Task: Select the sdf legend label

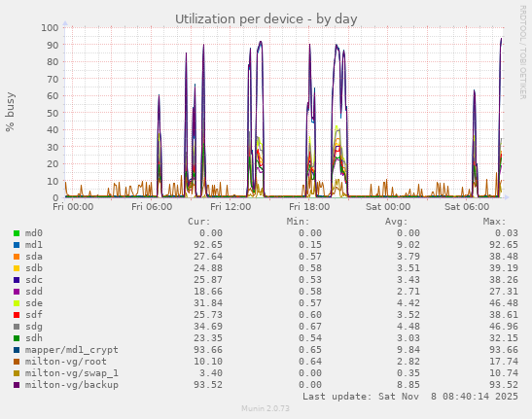Action: point(34,315)
